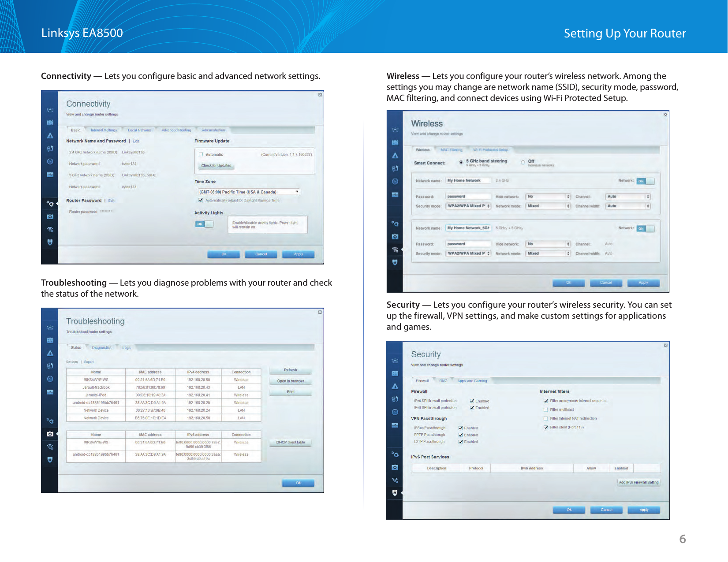Open Troubleshooting medkit icon in Connectivity sidebar
Viewport: 728px width, 562px height.
pyautogui.click(x=50, y=216)
